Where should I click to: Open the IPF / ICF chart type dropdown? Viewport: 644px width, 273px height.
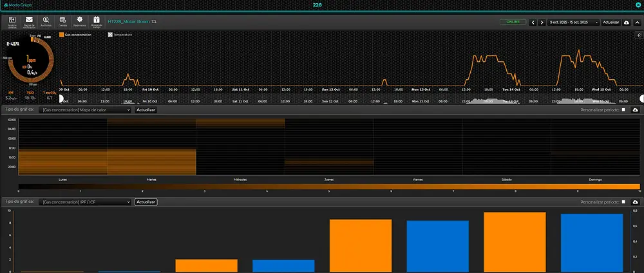coord(85,202)
